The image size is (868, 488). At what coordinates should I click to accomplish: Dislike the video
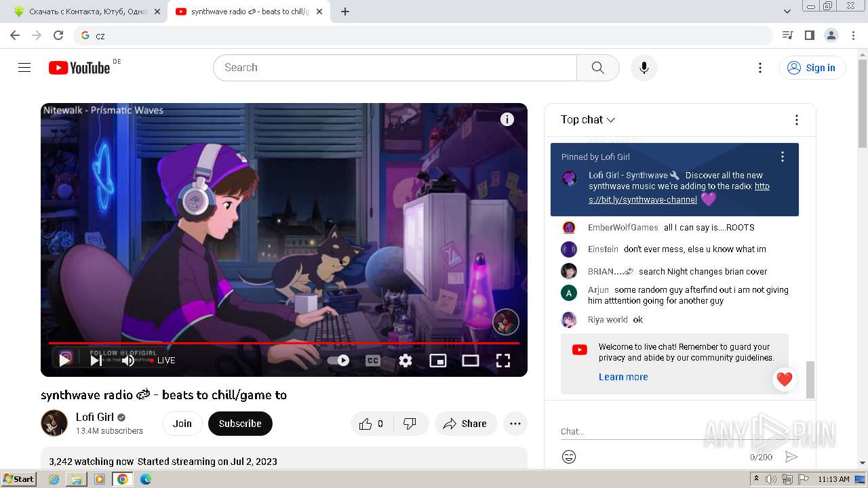click(x=410, y=424)
